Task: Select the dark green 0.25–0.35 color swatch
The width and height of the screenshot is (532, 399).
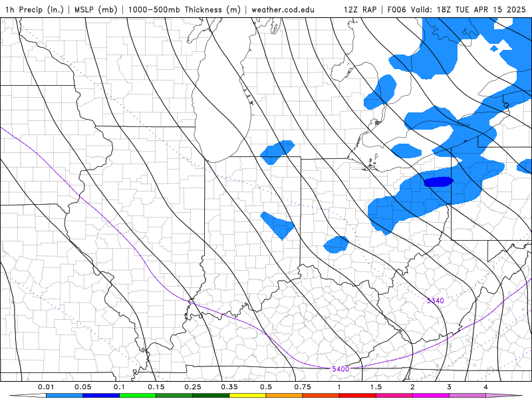Action: point(211,396)
